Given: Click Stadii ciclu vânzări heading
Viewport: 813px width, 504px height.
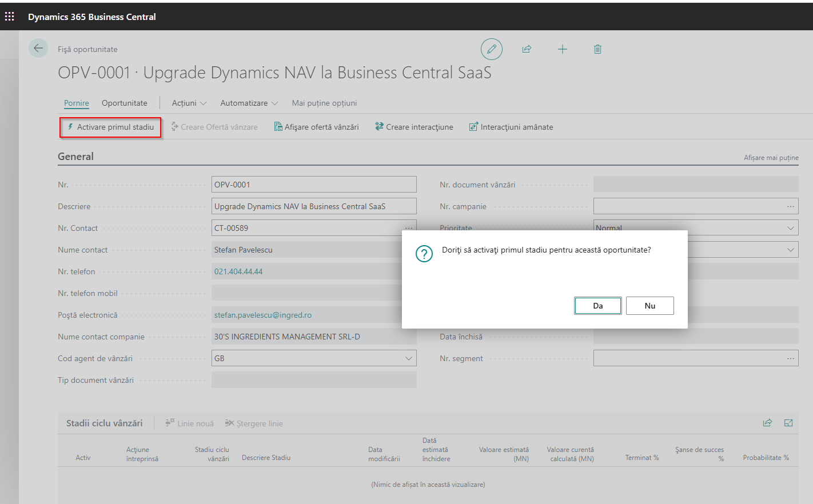Looking at the screenshot, I should pos(105,423).
